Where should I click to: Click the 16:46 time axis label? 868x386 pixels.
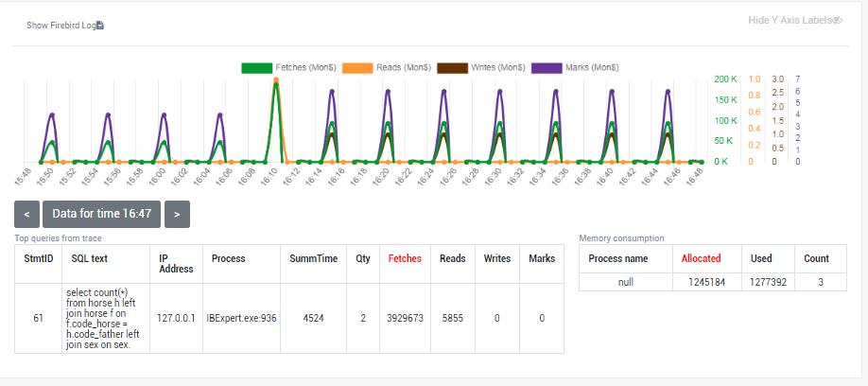coord(671,176)
